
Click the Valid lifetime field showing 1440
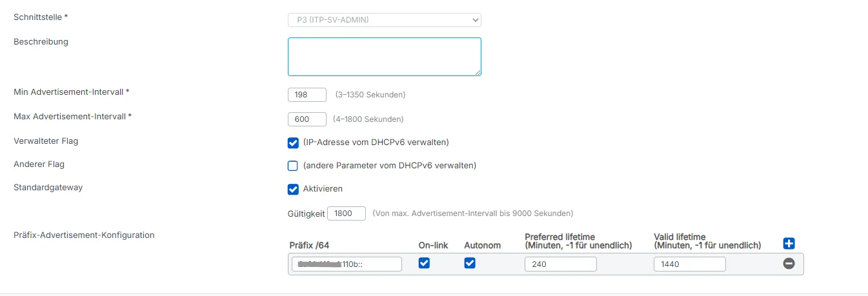[690, 264]
